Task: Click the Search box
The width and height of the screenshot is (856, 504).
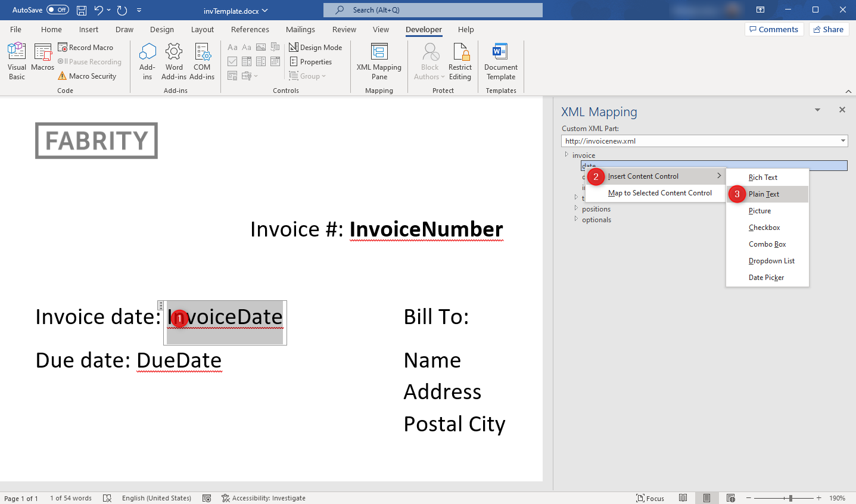Action: pos(433,10)
